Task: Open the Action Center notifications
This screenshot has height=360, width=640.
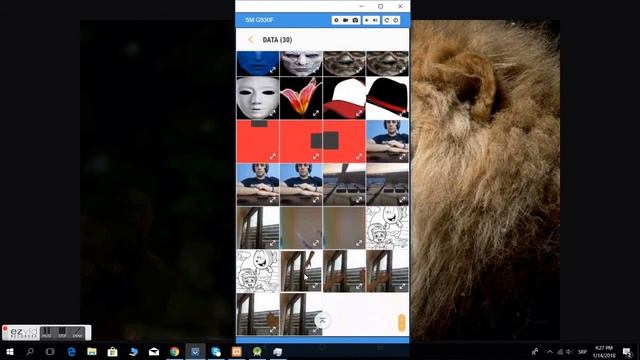Action: tap(627, 351)
